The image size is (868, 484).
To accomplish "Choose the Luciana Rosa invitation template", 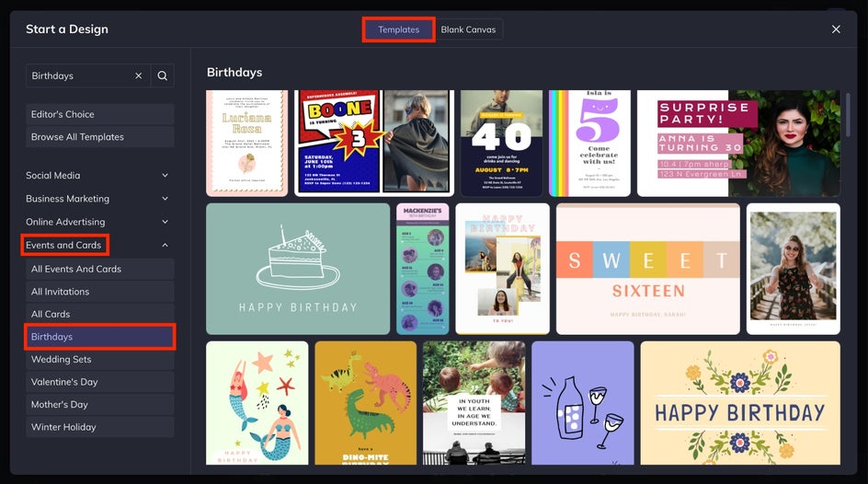I will (x=247, y=143).
